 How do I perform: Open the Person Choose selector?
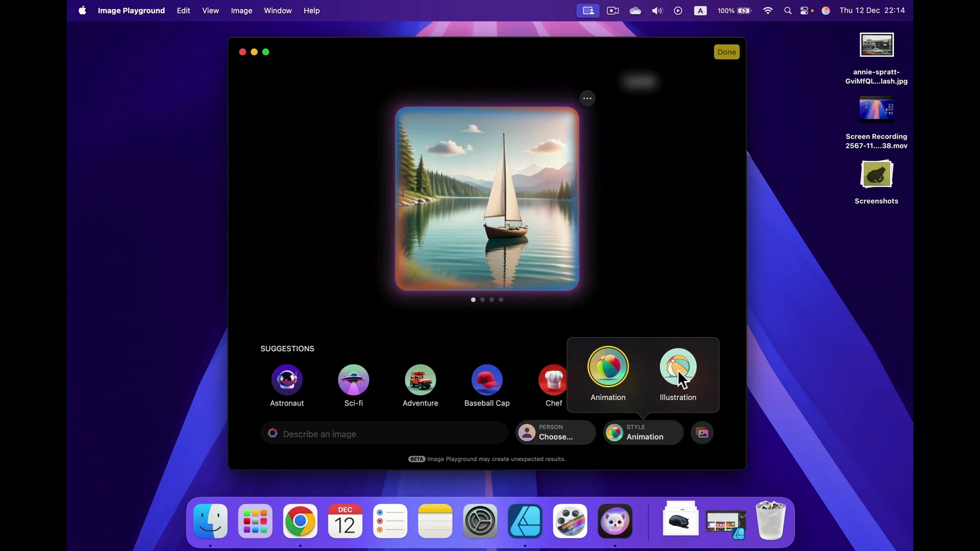(555, 432)
